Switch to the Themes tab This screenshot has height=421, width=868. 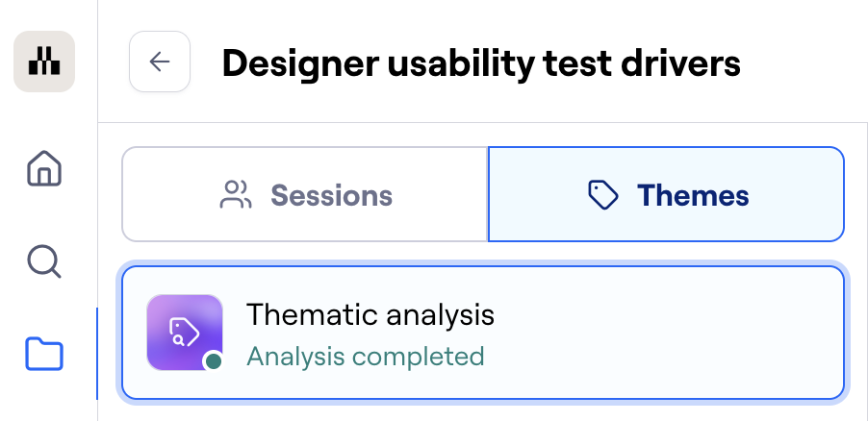coord(666,195)
